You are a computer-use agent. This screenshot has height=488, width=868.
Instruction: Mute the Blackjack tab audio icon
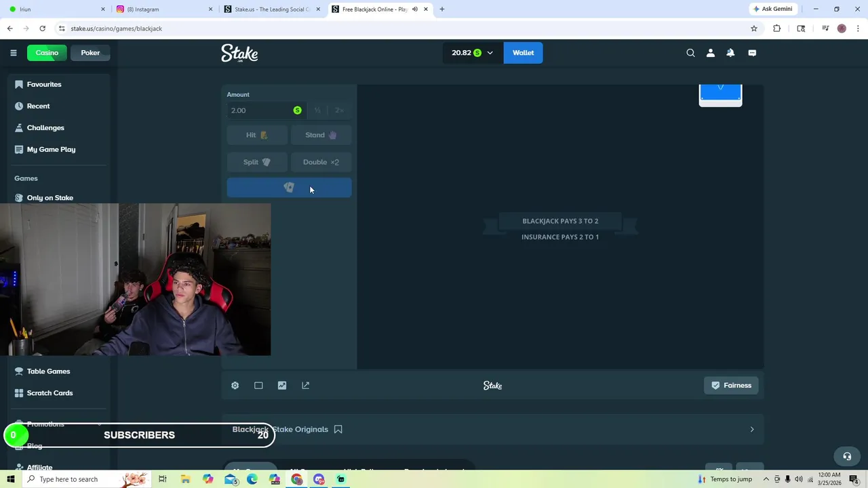[x=414, y=9]
